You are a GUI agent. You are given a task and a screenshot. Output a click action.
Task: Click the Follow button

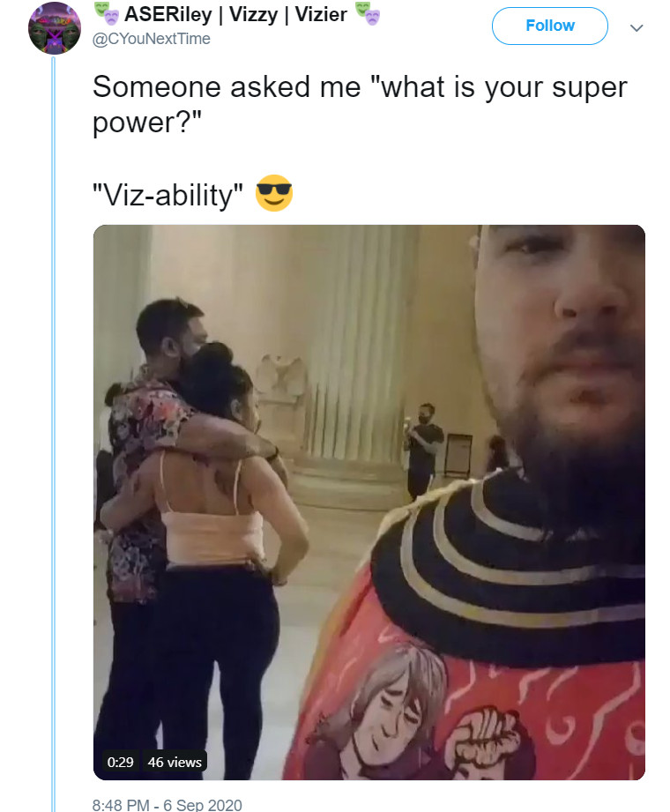click(x=549, y=26)
